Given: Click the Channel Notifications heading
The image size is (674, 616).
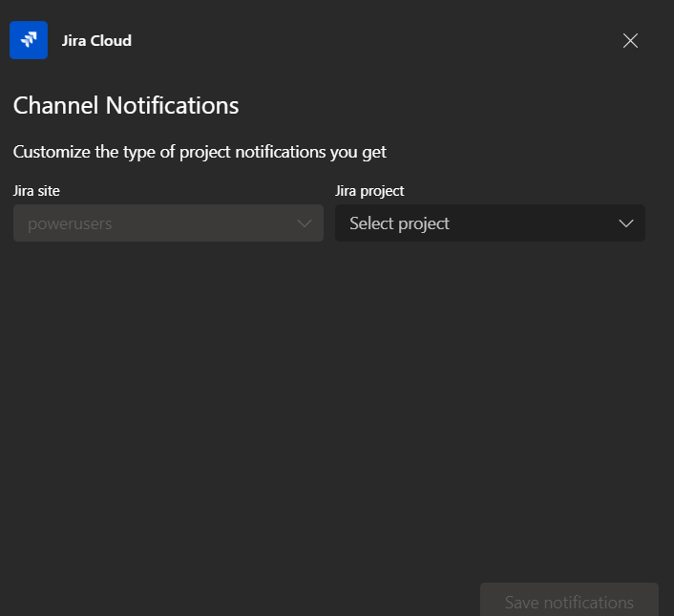Looking at the screenshot, I should click(x=126, y=105).
